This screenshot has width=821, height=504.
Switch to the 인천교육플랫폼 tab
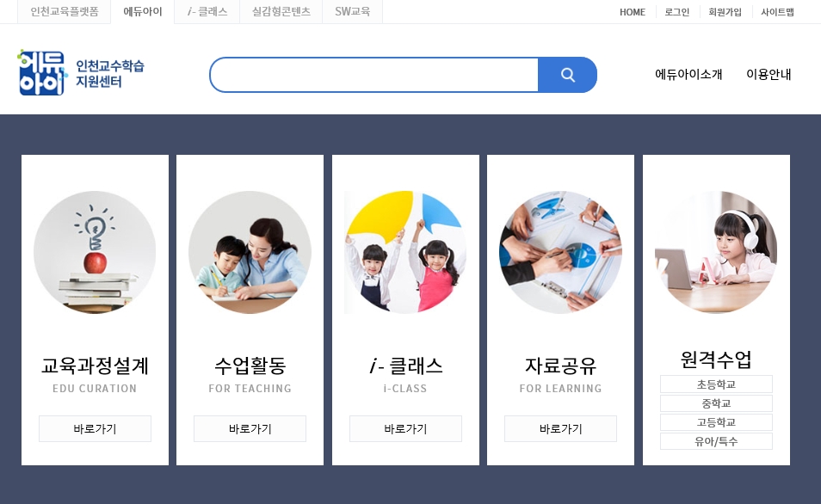[x=65, y=11]
